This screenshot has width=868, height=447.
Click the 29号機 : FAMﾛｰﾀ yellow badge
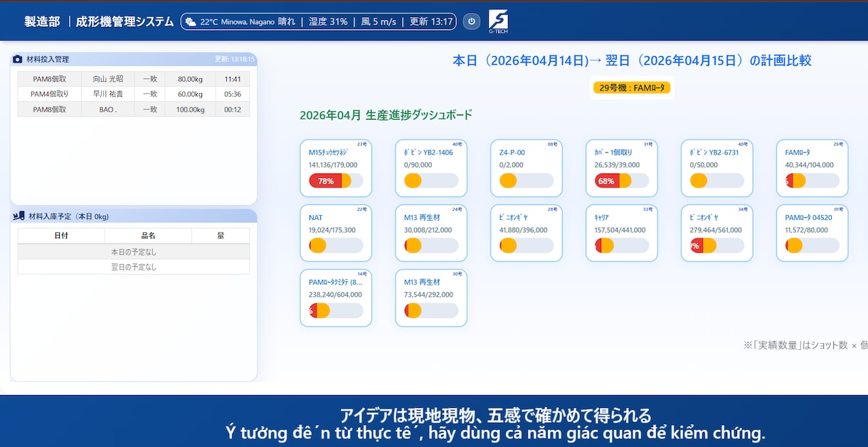pos(632,88)
